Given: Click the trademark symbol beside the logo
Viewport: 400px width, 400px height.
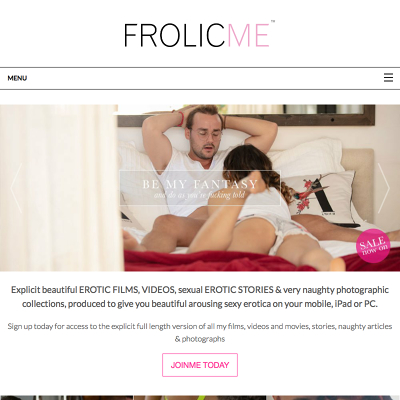Looking at the screenshot, I should click(273, 21).
